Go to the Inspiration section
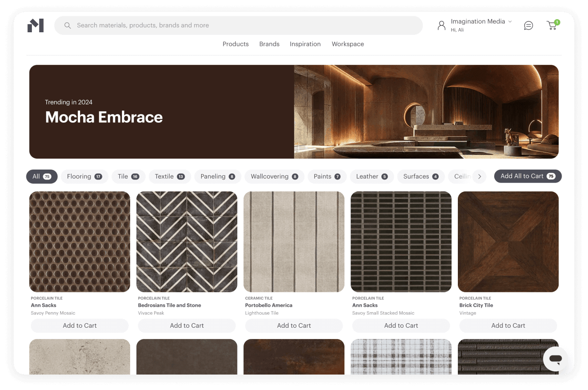Viewport: 588px width, 390px height. (x=305, y=44)
